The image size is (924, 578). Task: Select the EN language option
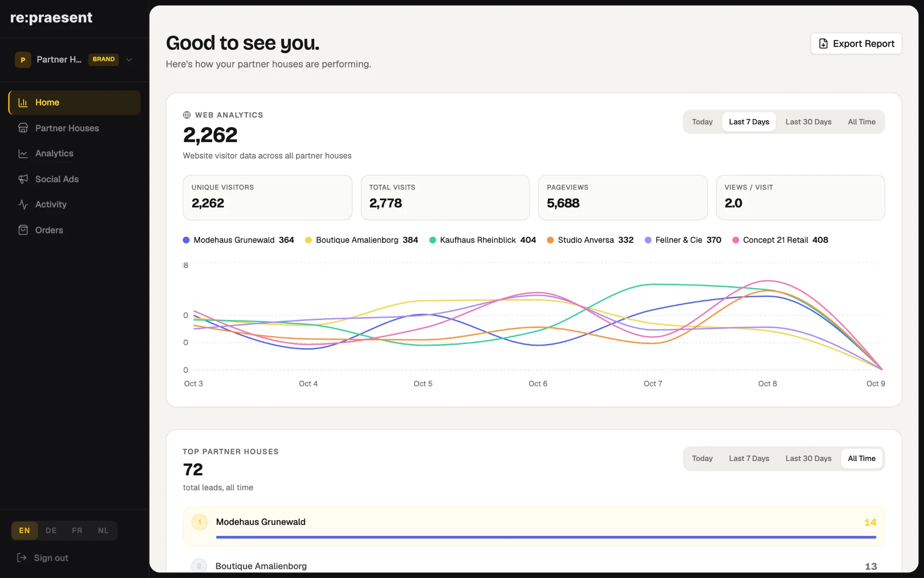24,530
